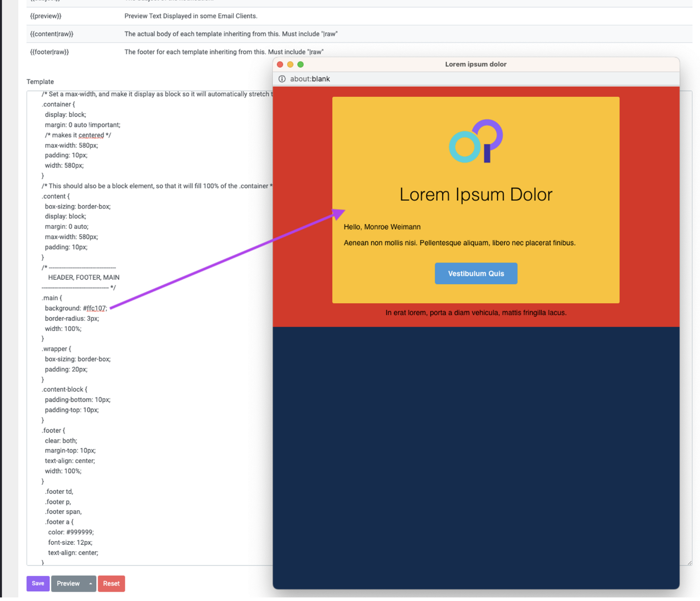Click the '.content-block {' line
This screenshot has width=700, height=601.
(x=64, y=389)
